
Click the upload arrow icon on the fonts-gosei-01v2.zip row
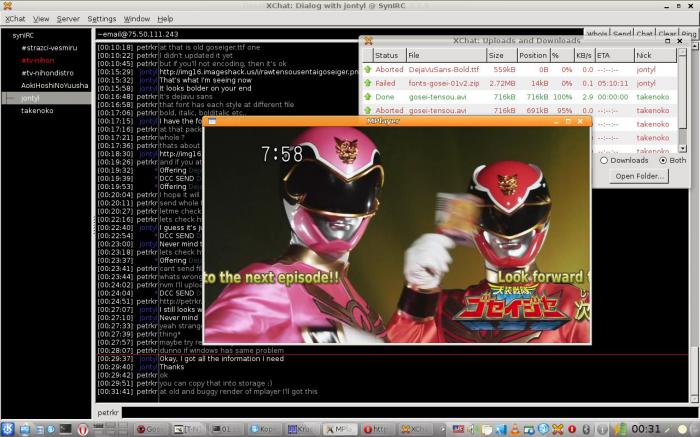pos(367,83)
